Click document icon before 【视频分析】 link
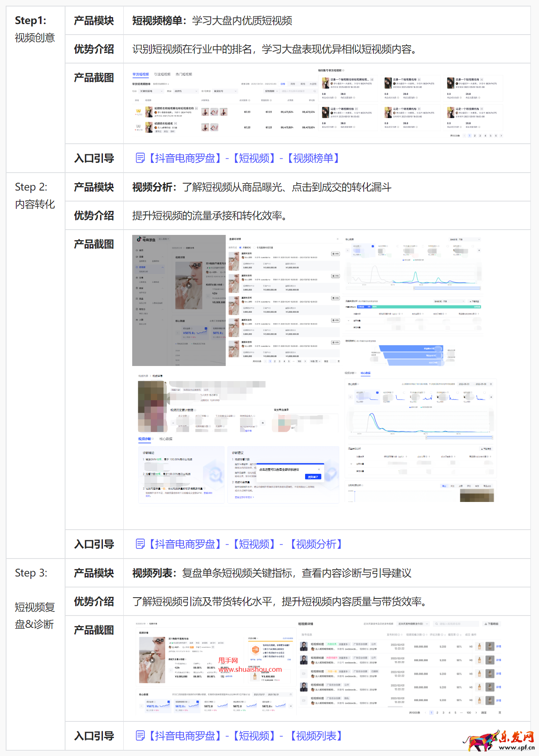 pyautogui.click(x=140, y=544)
